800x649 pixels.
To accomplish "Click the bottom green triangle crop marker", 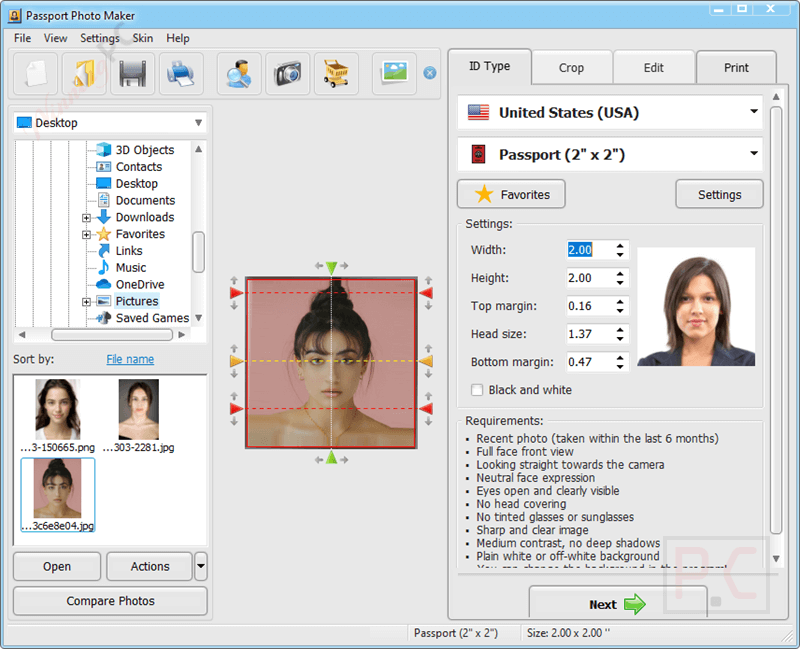I will pyautogui.click(x=332, y=457).
